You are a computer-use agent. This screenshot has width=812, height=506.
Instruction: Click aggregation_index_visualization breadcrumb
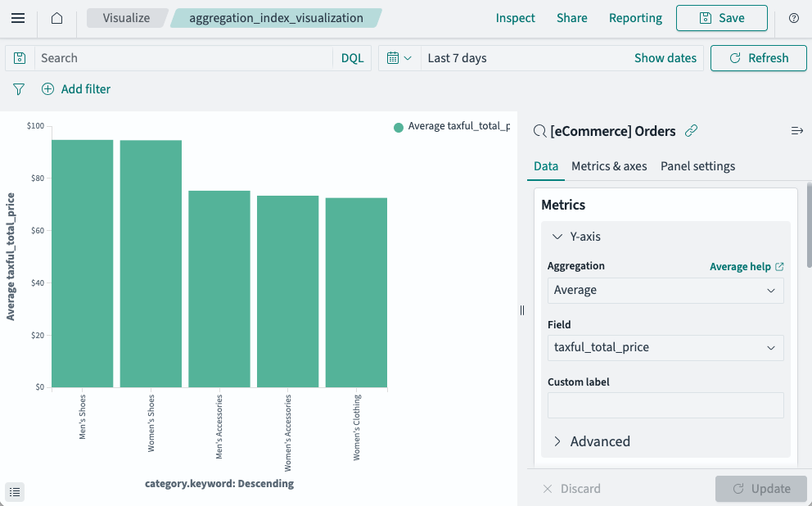point(276,18)
